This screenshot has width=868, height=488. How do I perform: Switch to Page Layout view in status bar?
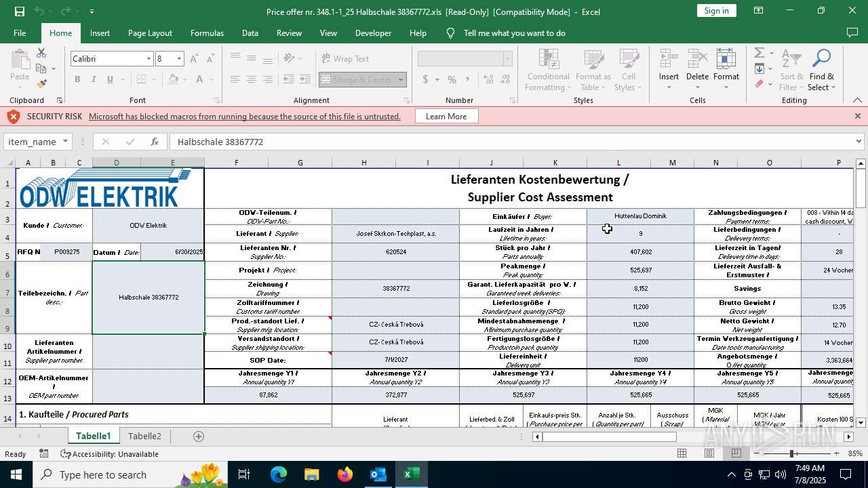coord(709,453)
